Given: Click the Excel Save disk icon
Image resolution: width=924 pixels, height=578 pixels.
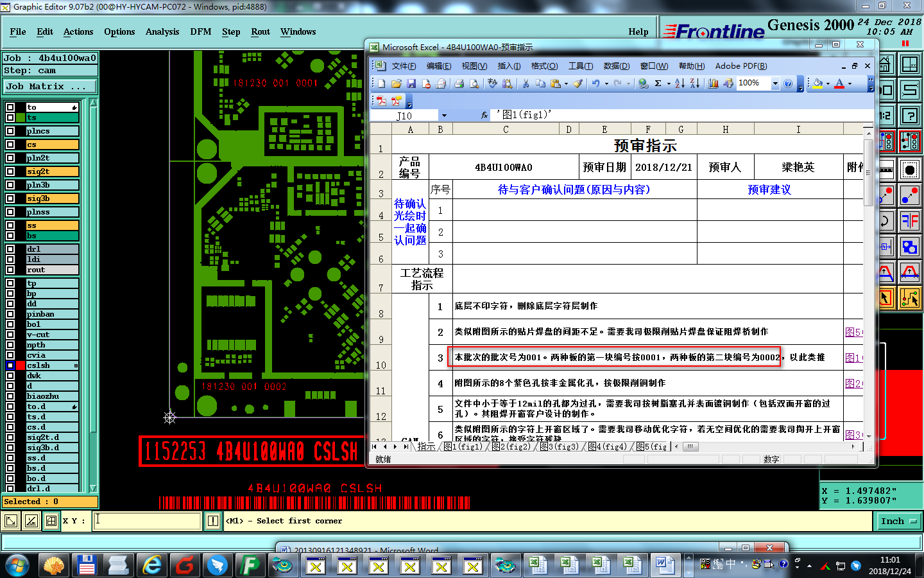Looking at the screenshot, I should coord(411,83).
